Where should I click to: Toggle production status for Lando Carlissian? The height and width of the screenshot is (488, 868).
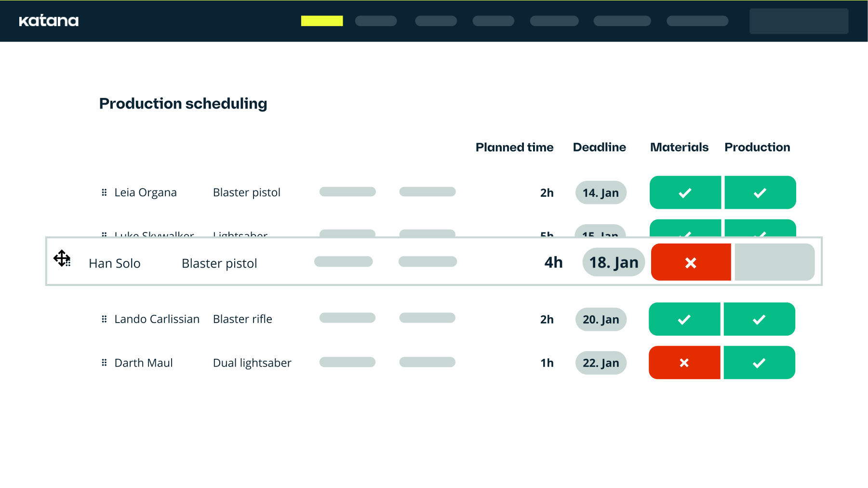tap(760, 319)
